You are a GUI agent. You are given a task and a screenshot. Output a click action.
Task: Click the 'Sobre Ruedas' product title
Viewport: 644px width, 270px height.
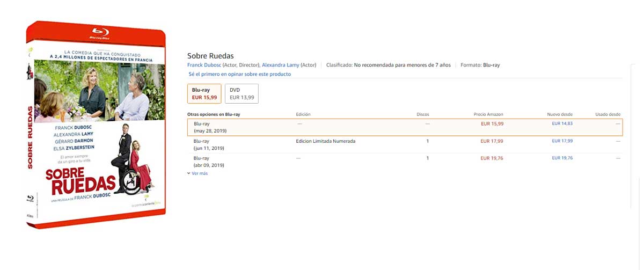tap(210, 56)
